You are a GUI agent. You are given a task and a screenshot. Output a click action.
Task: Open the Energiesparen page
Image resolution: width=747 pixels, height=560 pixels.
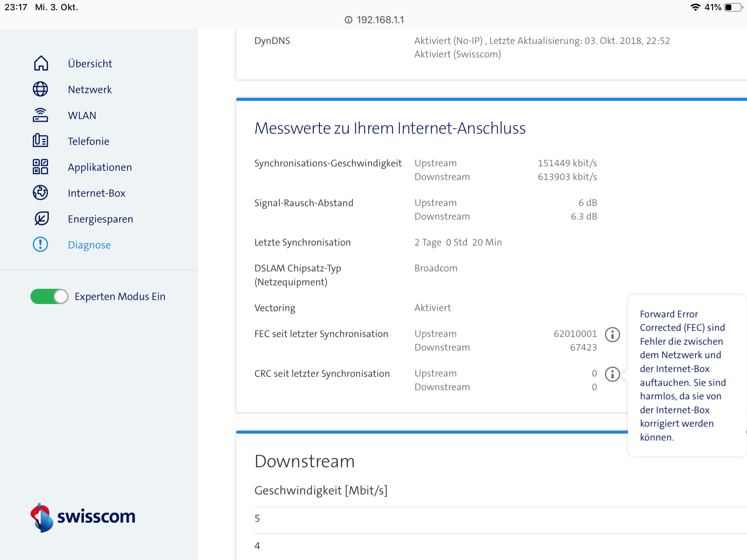click(100, 219)
